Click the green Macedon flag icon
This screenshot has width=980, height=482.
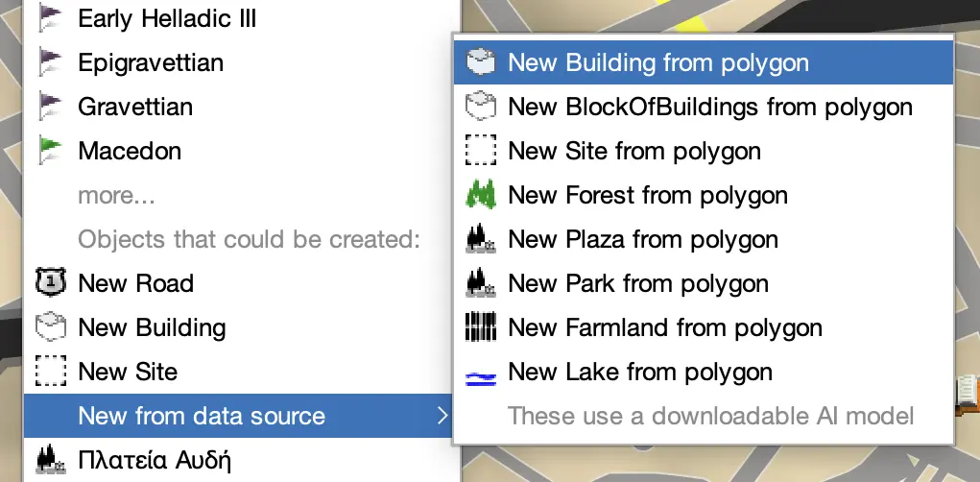50,151
